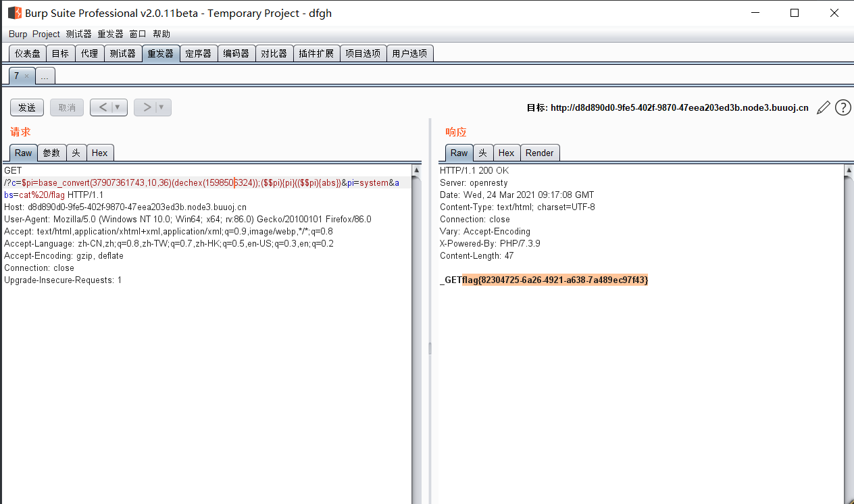Click the 'Server: openresty' response header

(474, 182)
